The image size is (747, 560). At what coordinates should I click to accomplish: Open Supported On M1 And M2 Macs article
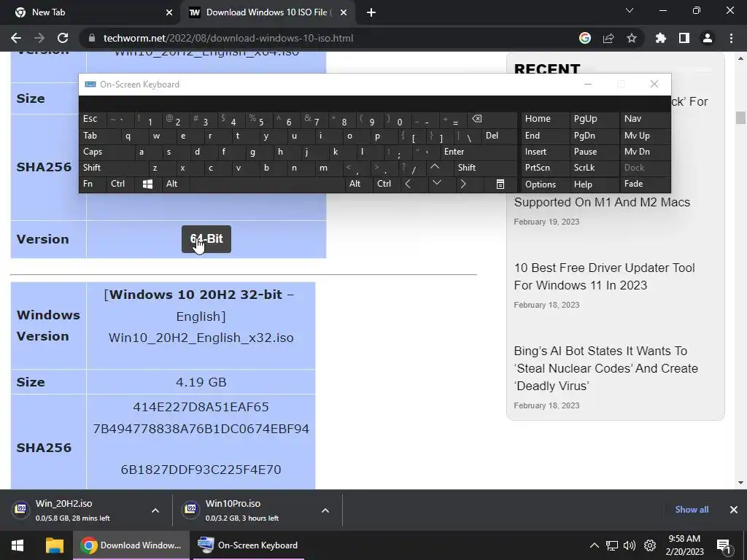pos(602,203)
